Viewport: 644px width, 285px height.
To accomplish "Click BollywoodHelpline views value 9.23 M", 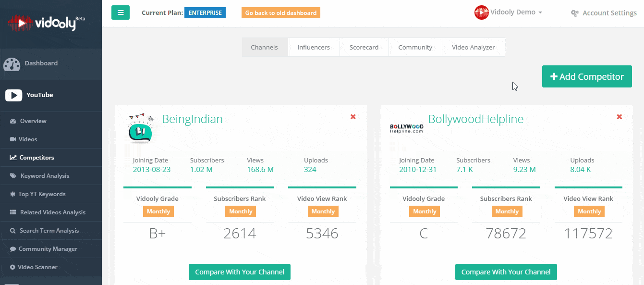I will tap(524, 170).
